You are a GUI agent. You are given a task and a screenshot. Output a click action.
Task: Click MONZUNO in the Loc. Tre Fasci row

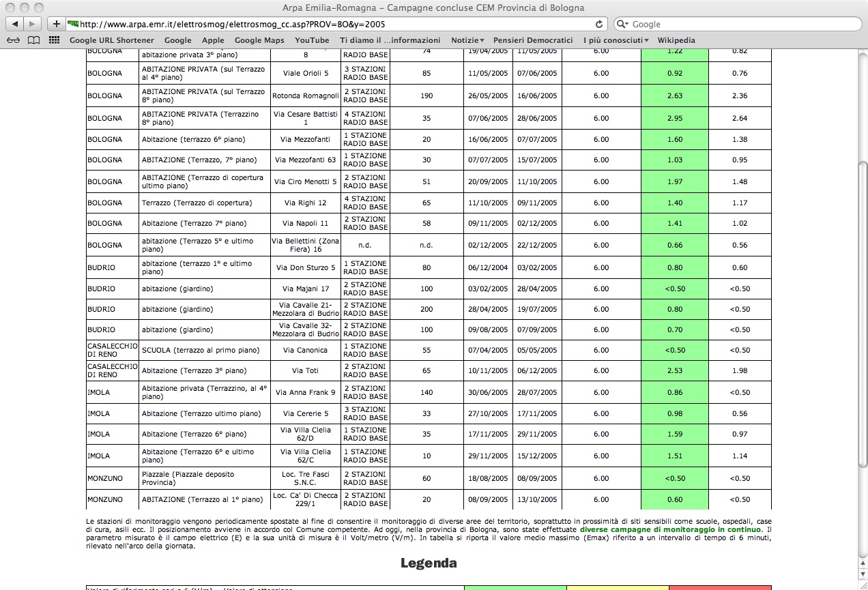click(x=105, y=478)
